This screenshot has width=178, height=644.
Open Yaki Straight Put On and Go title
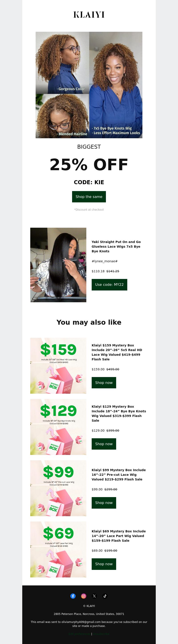point(116,247)
